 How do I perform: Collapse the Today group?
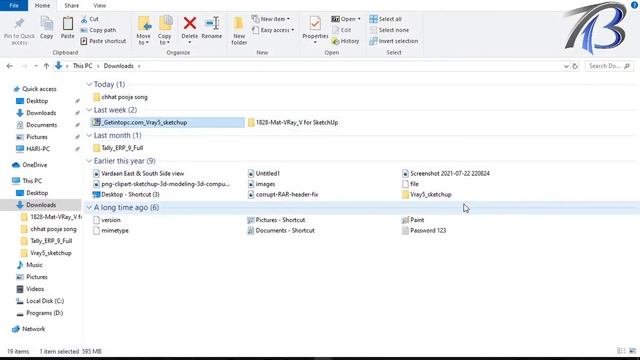click(x=89, y=84)
